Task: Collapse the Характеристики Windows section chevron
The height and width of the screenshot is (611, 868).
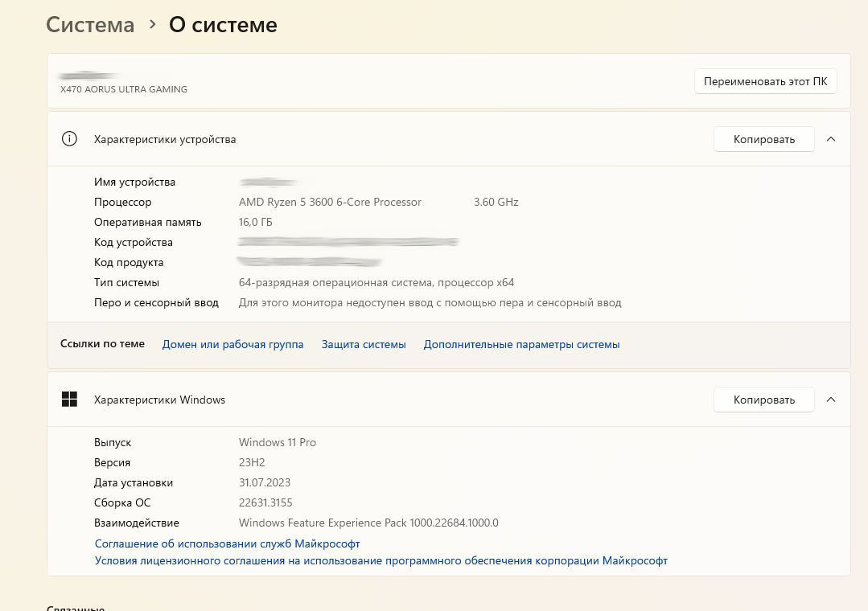Action: (x=831, y=400)
